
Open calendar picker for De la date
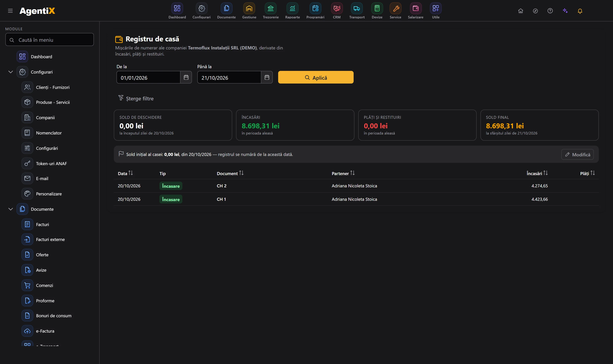click(186, 78)
